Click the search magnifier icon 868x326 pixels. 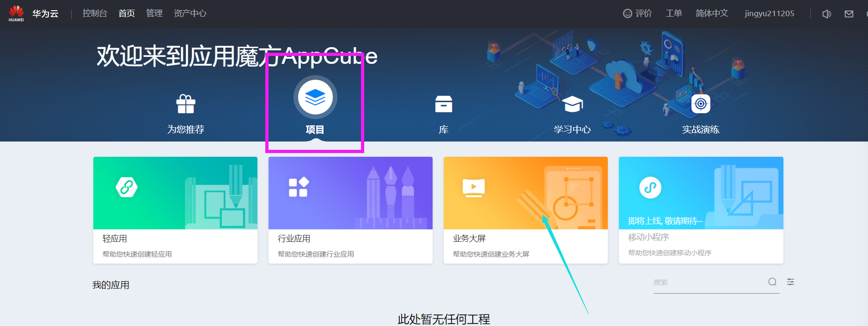coord(772,282)
